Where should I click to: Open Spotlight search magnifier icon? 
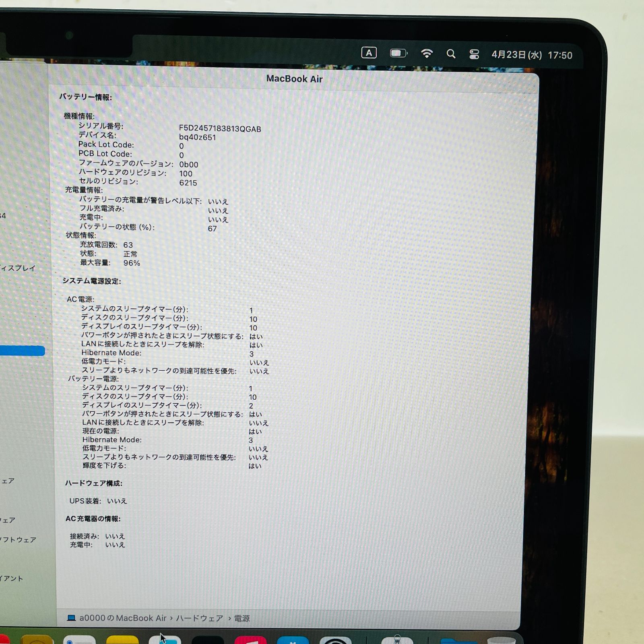tap(451, 54)
